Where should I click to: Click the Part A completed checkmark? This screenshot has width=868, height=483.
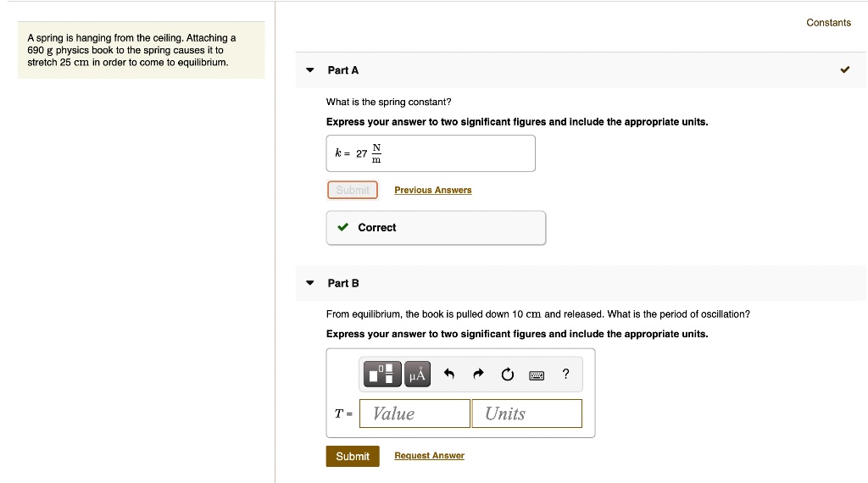click(844, 69)
